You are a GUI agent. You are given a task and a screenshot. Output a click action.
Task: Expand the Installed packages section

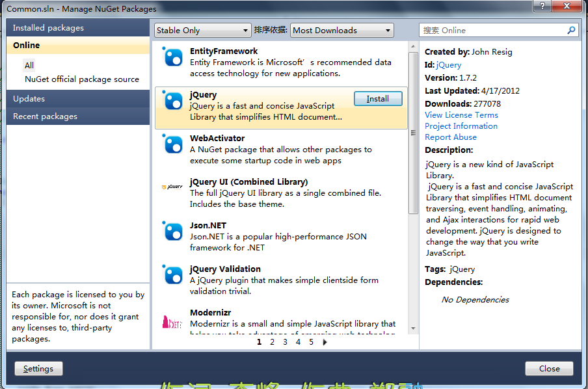(78, 28)
